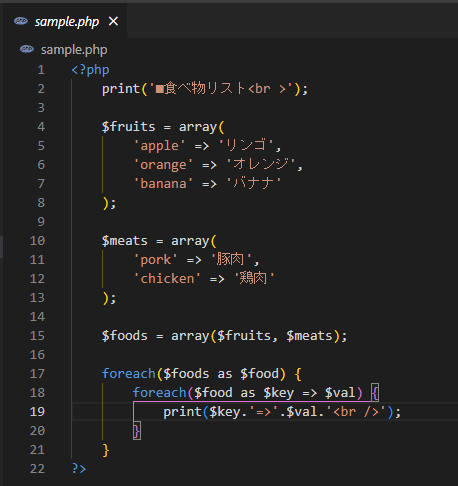The width and height of the screenshot is (458, 486).
Task: Click the '豚肉' value string
Action: (x=231, y=259)
